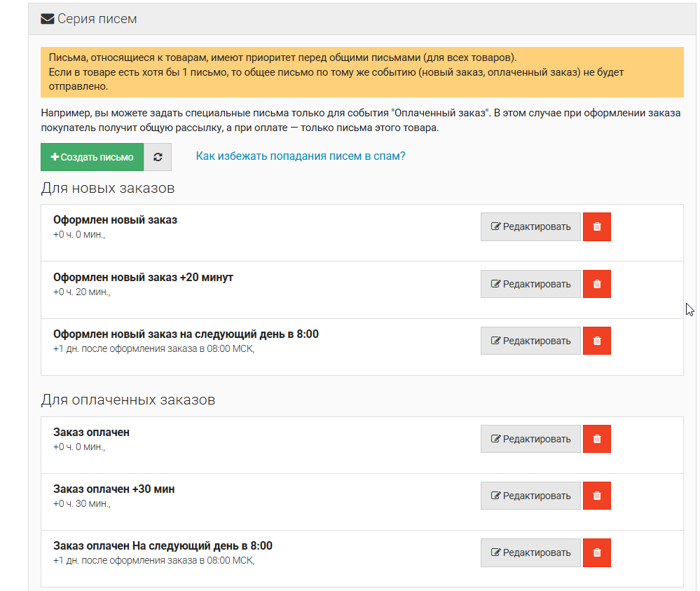Click the "Для оплаченных заказов" section heading
700x591 pixels.
pos(128,400)
